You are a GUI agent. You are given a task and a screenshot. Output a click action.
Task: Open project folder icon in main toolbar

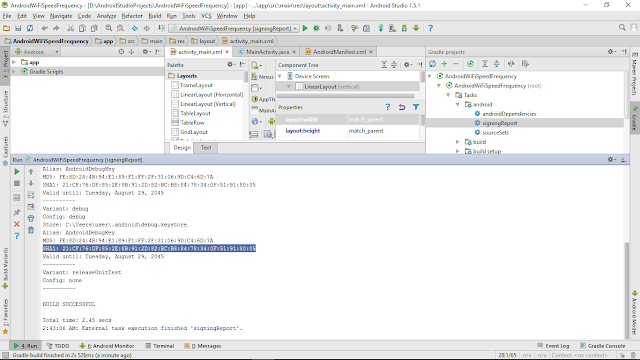click(7, 28)
